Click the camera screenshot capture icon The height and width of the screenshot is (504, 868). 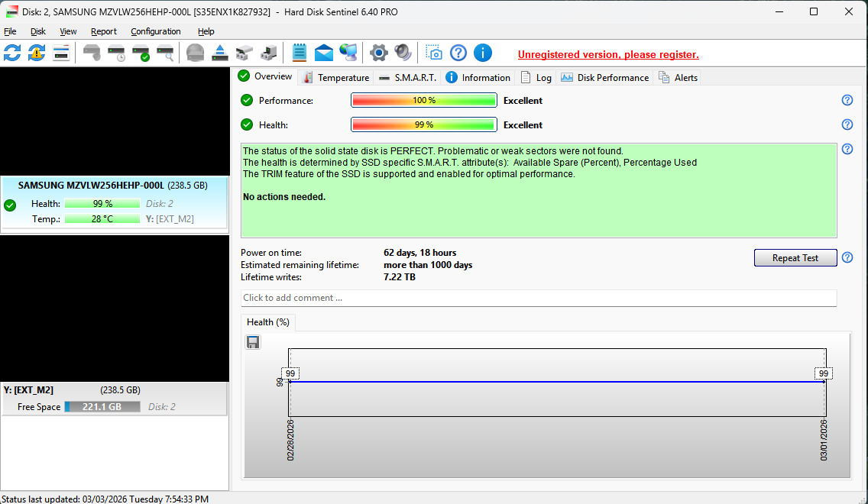tap(433, 53)
